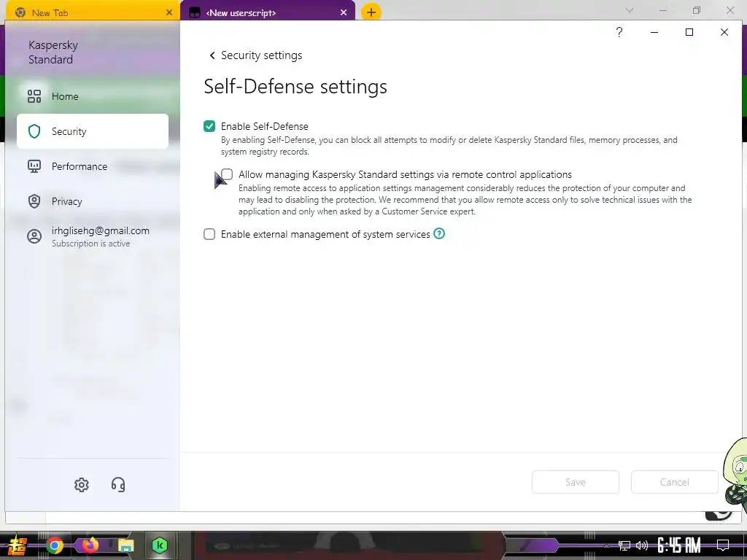Open the Privacy shield icon

[34, 201]
